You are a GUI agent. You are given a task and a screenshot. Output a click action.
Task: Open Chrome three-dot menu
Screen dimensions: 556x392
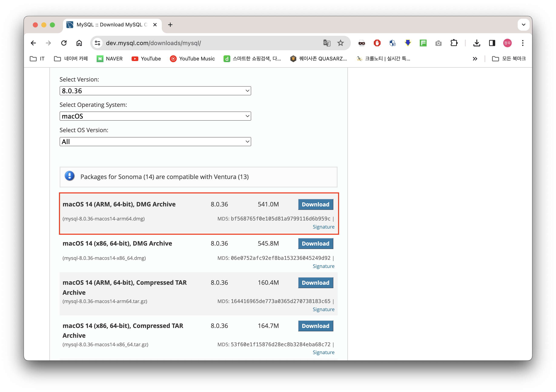coord(523,43)
